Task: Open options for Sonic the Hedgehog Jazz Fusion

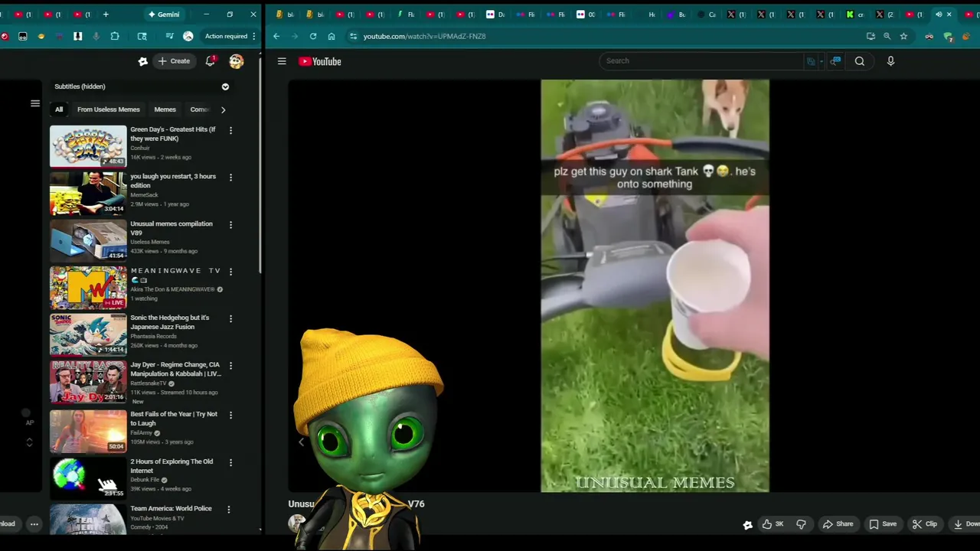Action: pos(230,319)
